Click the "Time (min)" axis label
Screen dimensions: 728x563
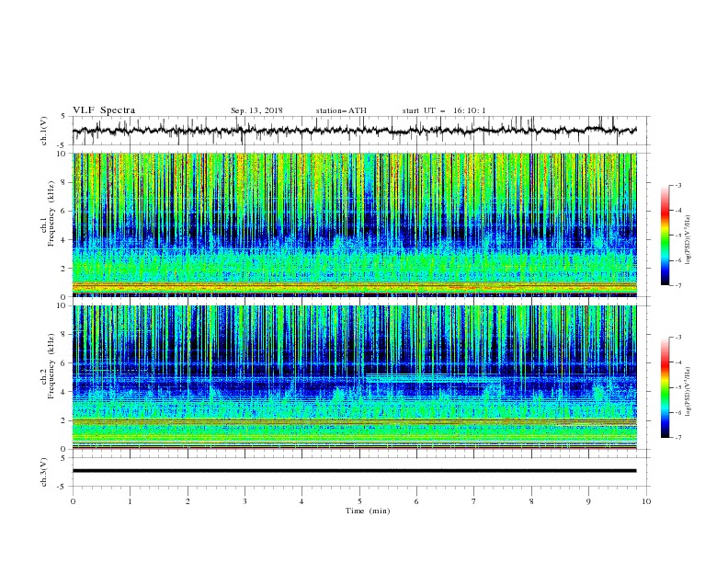click(368, 511)
